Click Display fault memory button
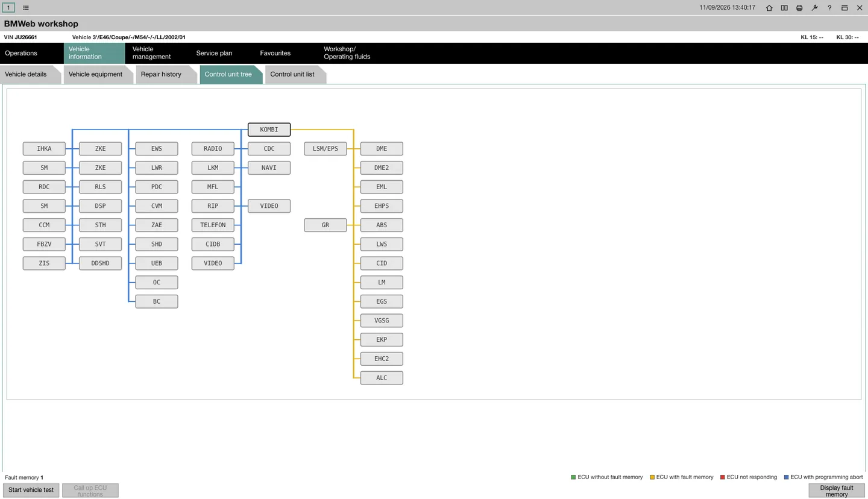The width and height of the screenshot is (868, 499). 837,491
